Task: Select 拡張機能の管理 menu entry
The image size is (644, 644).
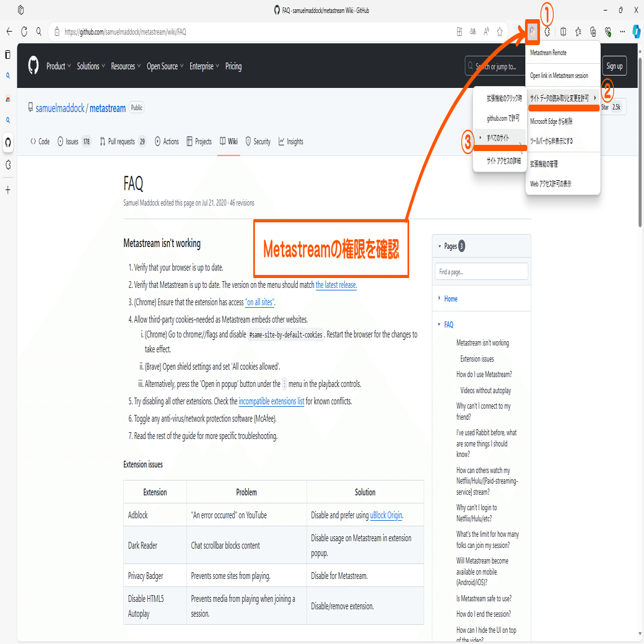Action: point(563,164)
